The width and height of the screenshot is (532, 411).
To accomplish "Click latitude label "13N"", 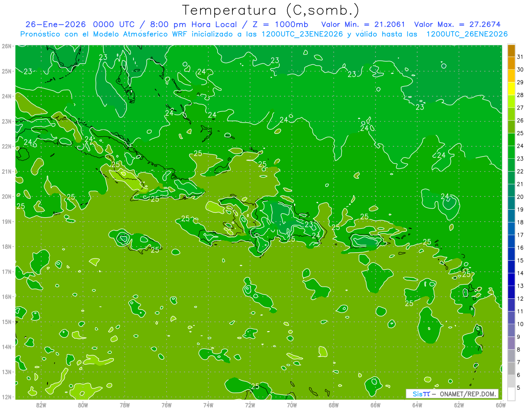I will point(6,372).
